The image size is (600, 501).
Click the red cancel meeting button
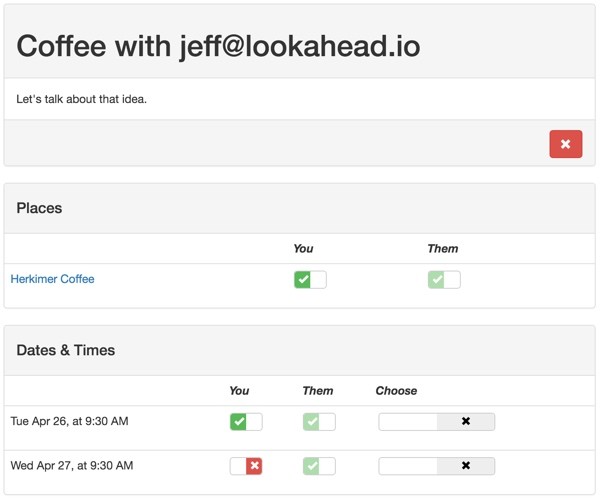(566, 144)
